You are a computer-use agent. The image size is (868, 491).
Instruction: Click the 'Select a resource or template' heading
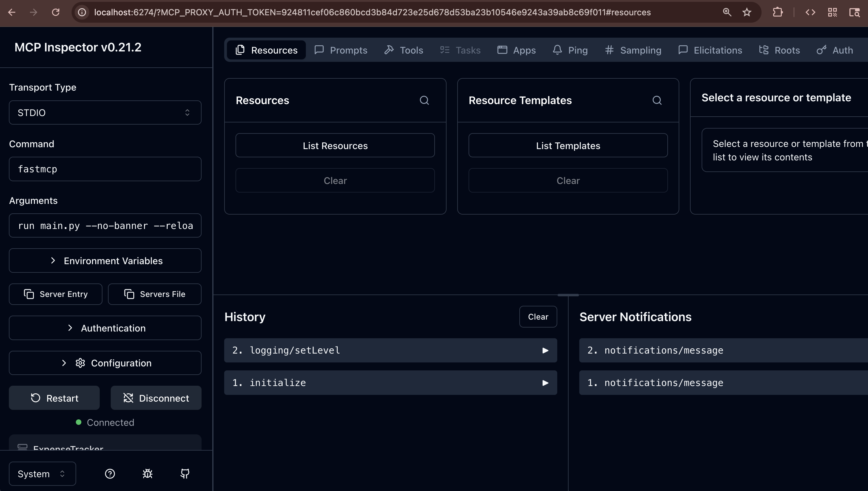776,98
